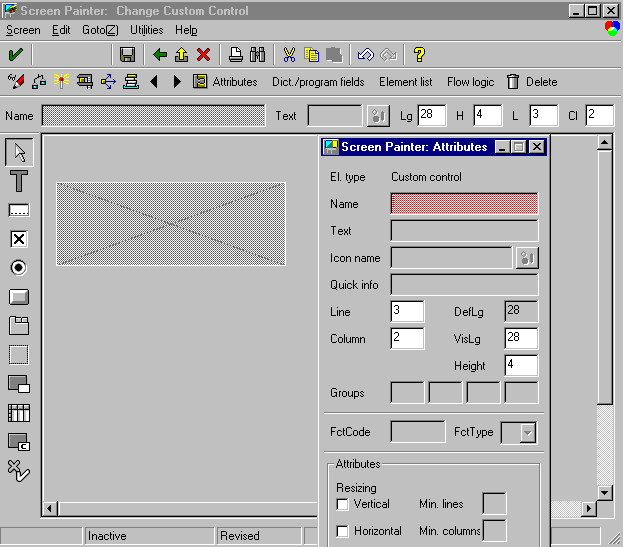Click the Height field showing 4
The height and width of the screenshot is (547, 623).
[521, 365]
